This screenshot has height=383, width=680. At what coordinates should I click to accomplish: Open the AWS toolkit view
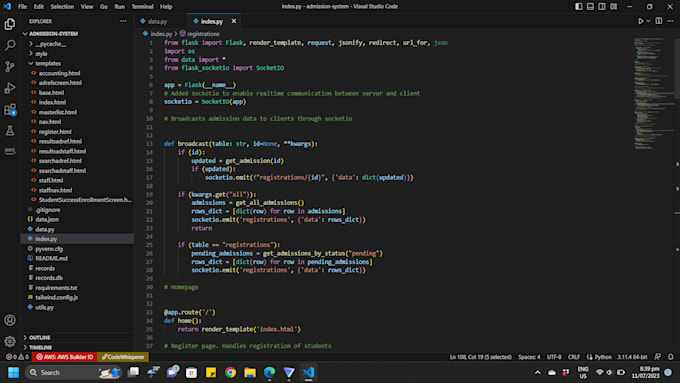pos(10,151)
